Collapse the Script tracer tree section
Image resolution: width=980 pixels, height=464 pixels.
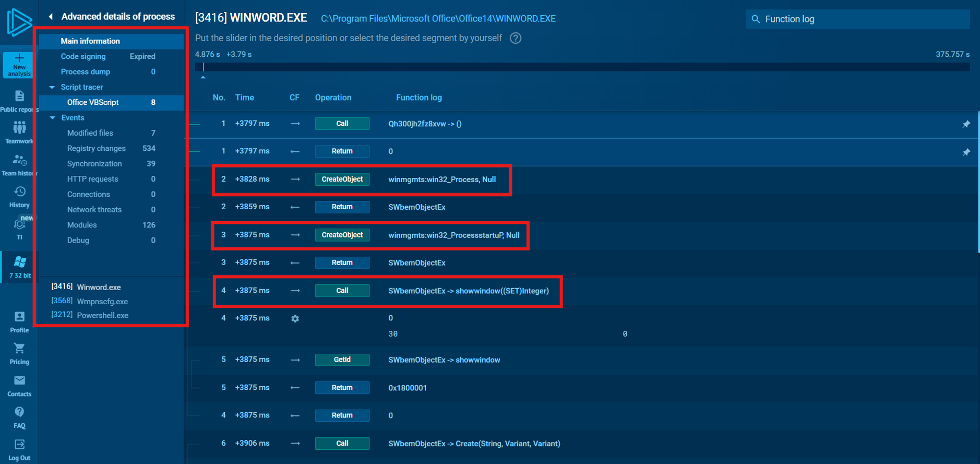pos(52,87)
